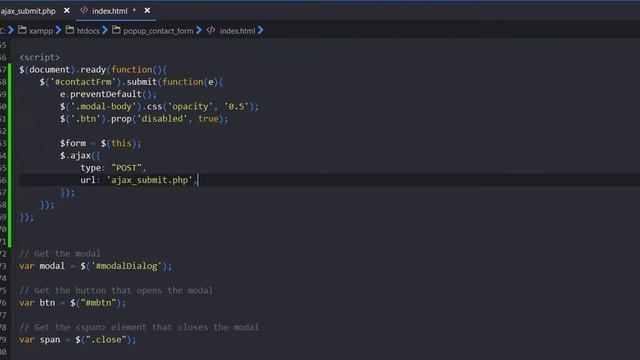The height and width of the screenshot is (360, 640).
Task: Click the folder icon before popup_contact_form
Action: 116,30
